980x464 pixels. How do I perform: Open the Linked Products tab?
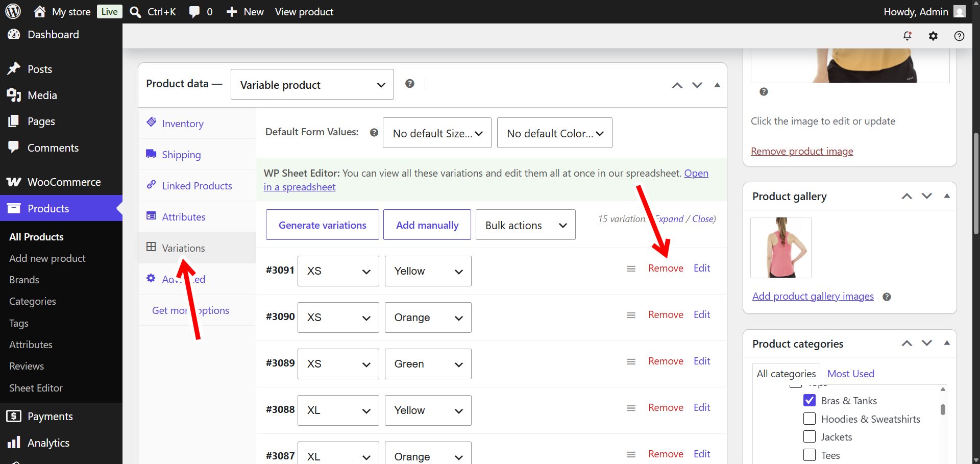[x=197, y=185]
